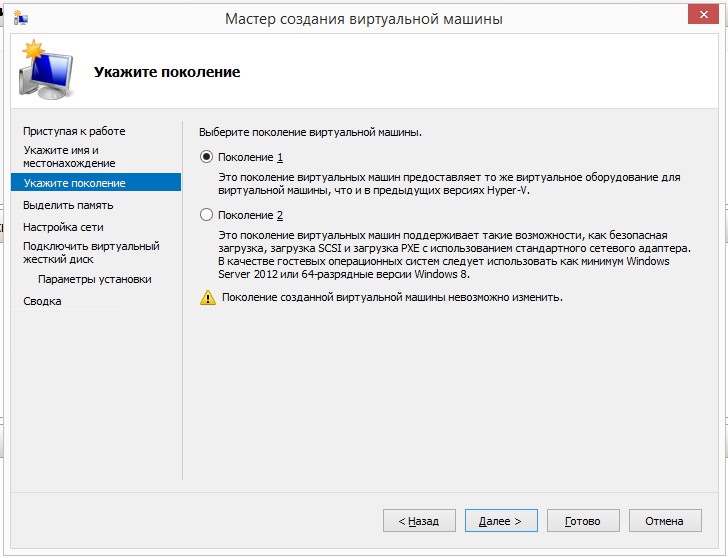The height and width of the screenshot is (558, 728).
Task: Click the small title bar window icon
Action: point(20,18)
